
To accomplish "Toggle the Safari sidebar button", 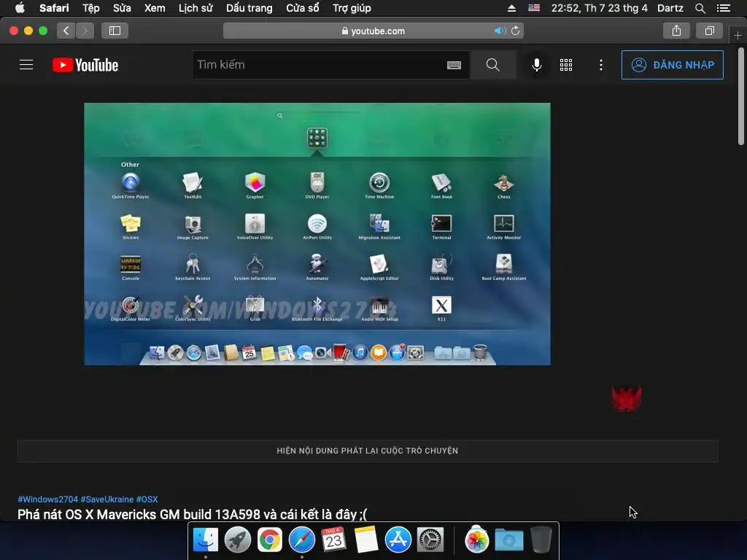I will [115, 31].
